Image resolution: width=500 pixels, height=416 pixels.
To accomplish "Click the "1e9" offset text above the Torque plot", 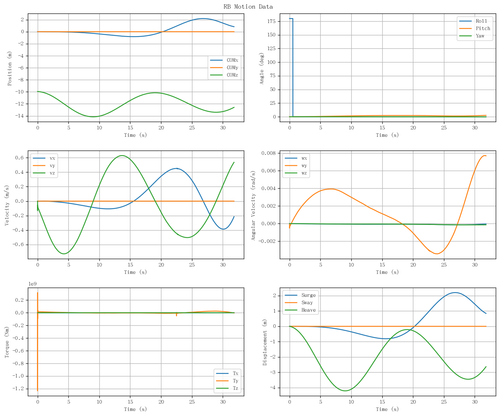I will [32, 284].
